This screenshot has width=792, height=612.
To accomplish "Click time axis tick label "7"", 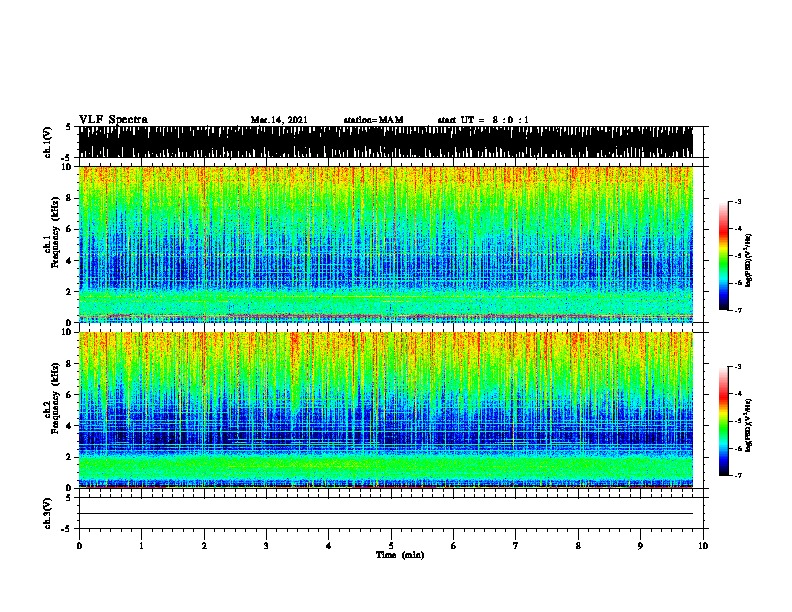I will point(516,546).
